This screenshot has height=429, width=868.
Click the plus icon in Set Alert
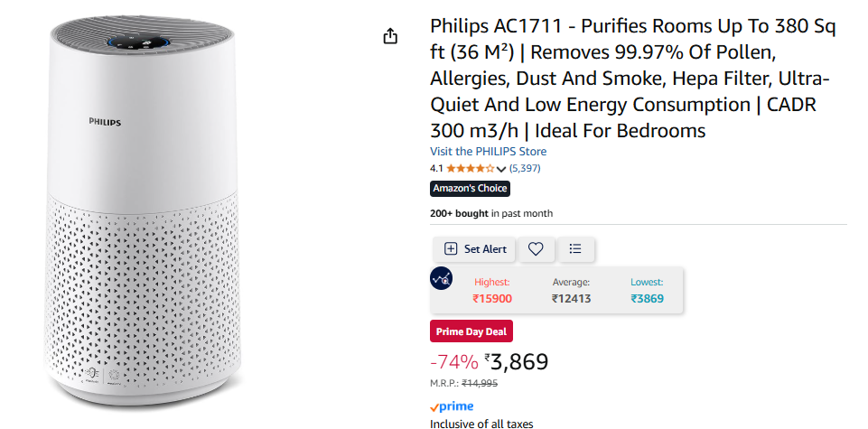pos(451,249)
